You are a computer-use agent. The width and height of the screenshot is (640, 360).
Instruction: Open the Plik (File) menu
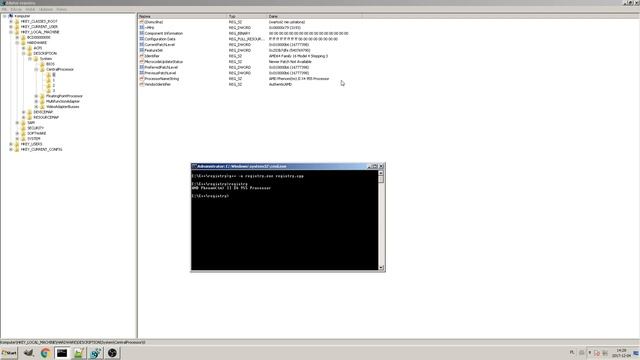pyautogui.click(x=4, y=9)
